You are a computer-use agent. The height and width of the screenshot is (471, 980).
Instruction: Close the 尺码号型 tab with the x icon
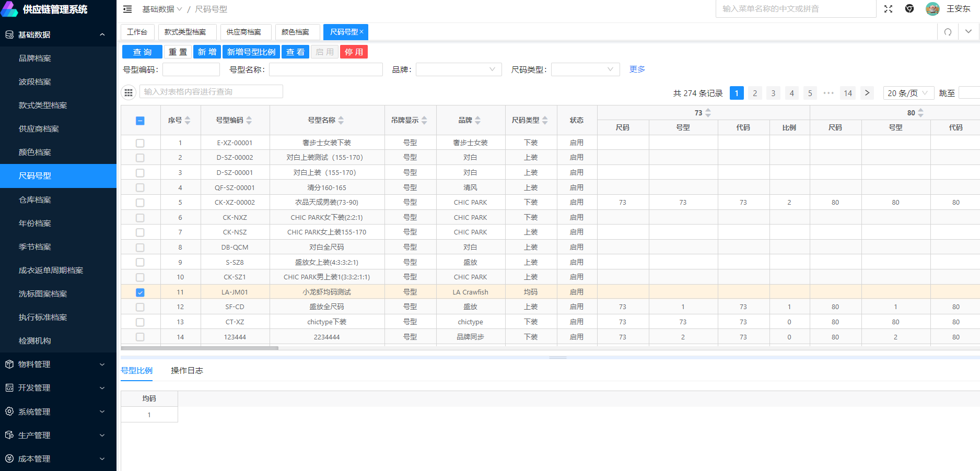[x=361, y=32]
